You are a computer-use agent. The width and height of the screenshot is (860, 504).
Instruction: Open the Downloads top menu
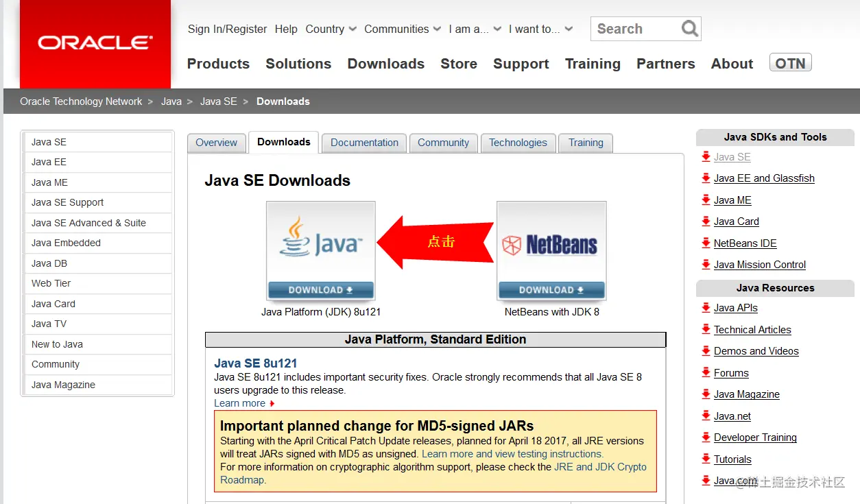[385, 64]
